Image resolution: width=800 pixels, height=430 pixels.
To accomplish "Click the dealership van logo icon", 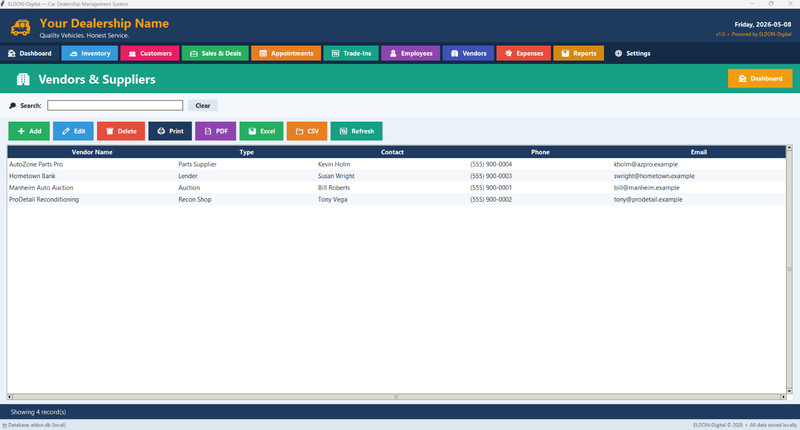I will (x=20, y=28).
